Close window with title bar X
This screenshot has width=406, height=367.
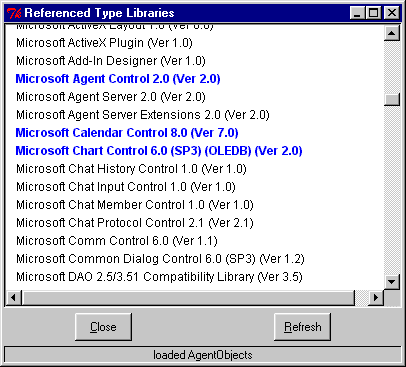click(x=392, y=13)
